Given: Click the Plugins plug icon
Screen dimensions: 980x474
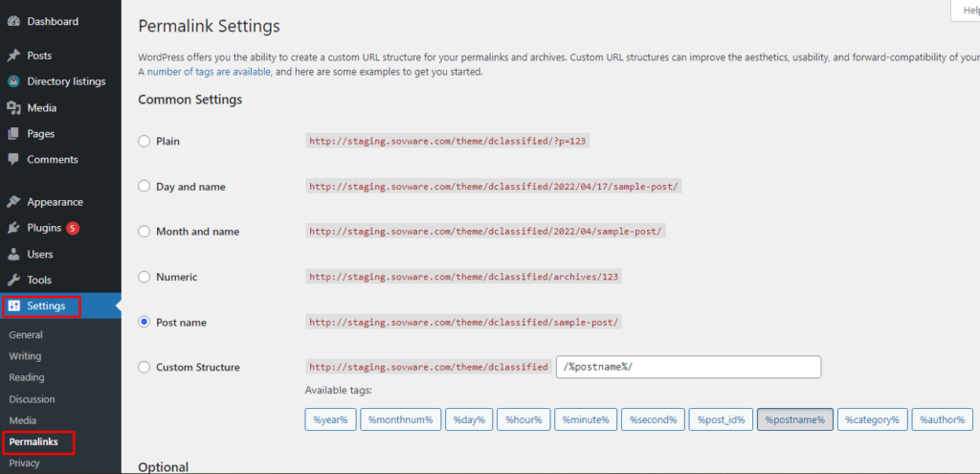Looking at the screenshot, I should pyautogui.click(x=13, y=228).
